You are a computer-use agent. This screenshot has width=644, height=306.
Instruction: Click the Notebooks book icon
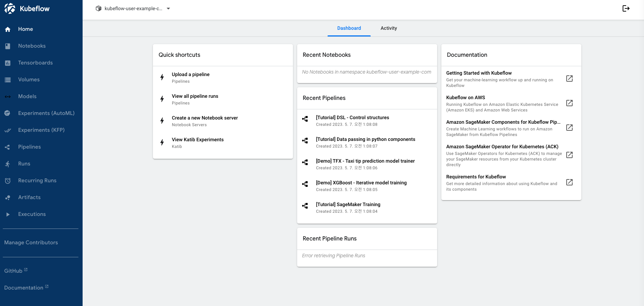click(8, 46)
